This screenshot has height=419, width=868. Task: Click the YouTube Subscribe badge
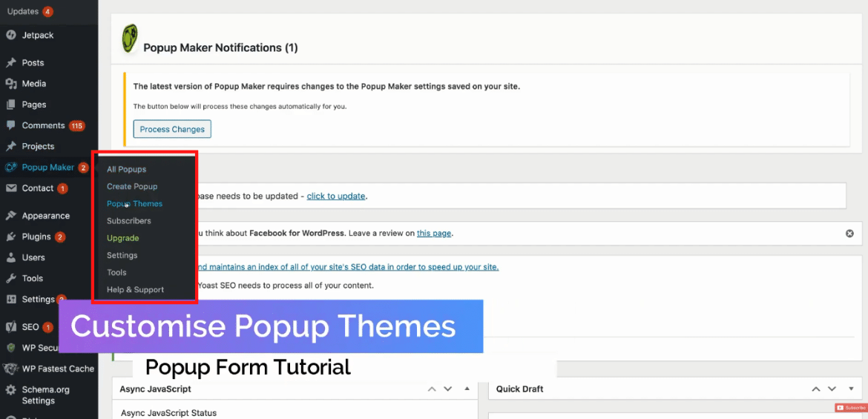[x=850, y=408]
